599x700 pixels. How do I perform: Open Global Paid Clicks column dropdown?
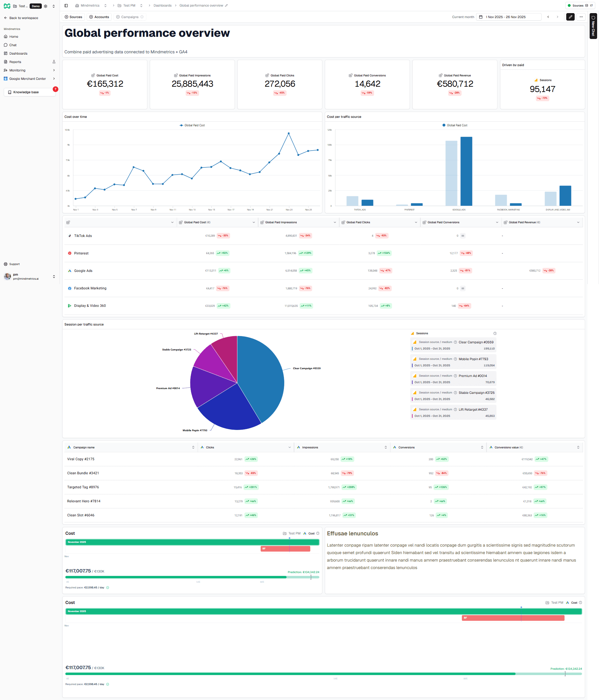coord(416,222)
